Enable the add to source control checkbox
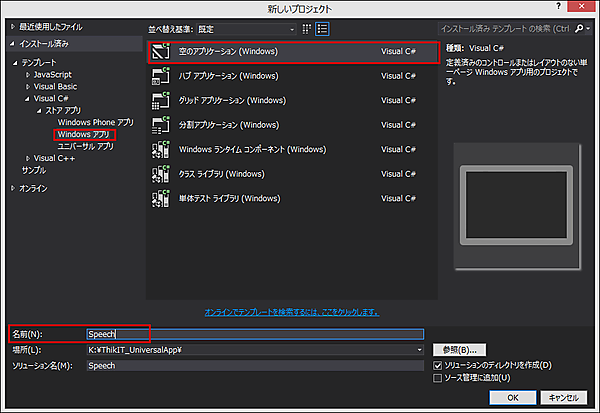The height and width of the screenshot is (413, 600). (x=437, y=378)
